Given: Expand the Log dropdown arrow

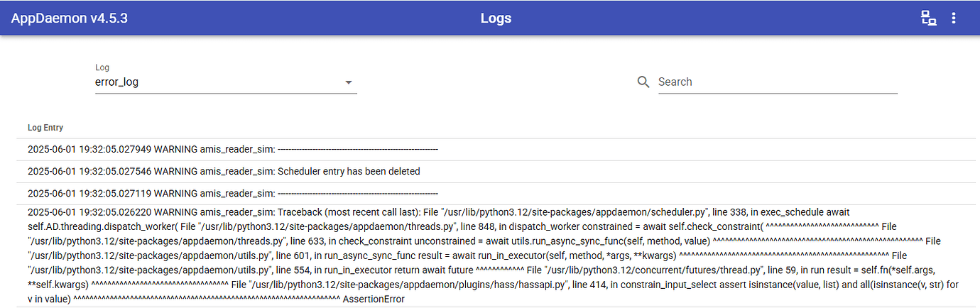Looking at the screenshot, I should coord(349,82).
